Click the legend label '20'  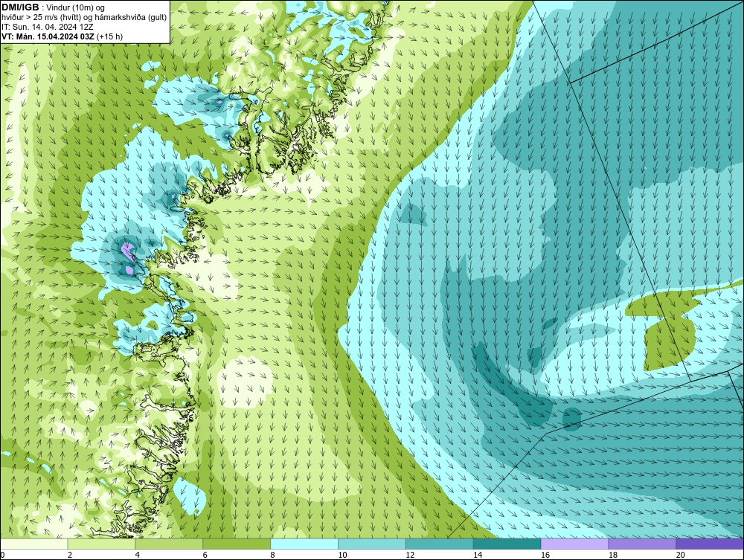click(x=680, y=555)
